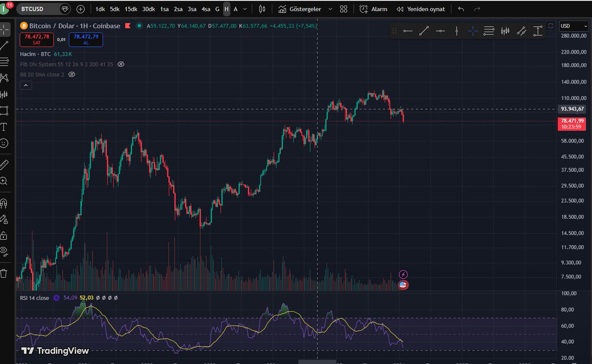The image size is (592, 364).
Task: Open the candlestick chart type selector
Action: 262,9
